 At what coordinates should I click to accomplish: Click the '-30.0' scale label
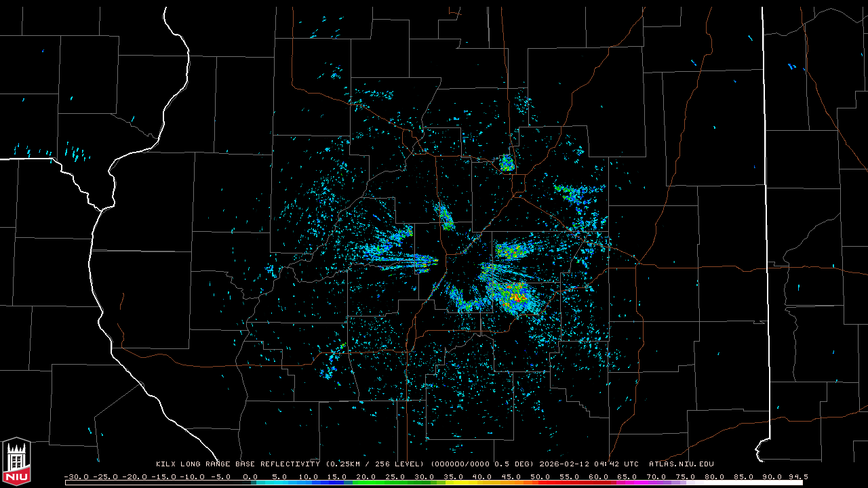75,476
